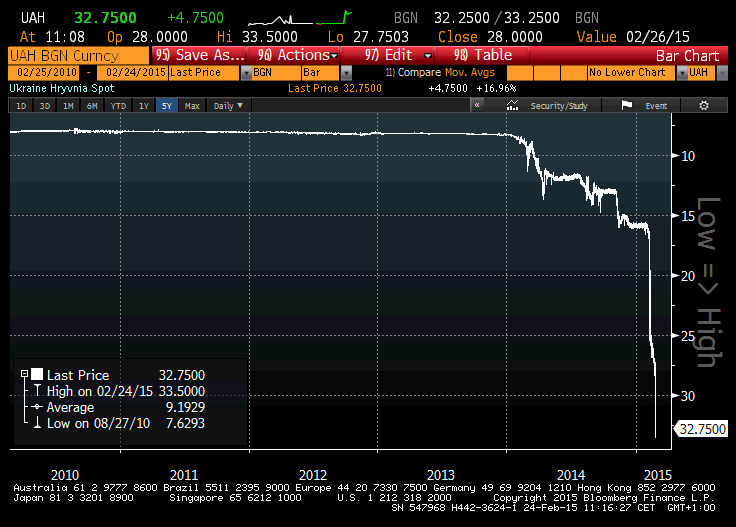Image resolution: width=736 pixels, height=527 pixels.
Task: Collapse the Last Price legend tree
Action: click(x=24, y=374)
